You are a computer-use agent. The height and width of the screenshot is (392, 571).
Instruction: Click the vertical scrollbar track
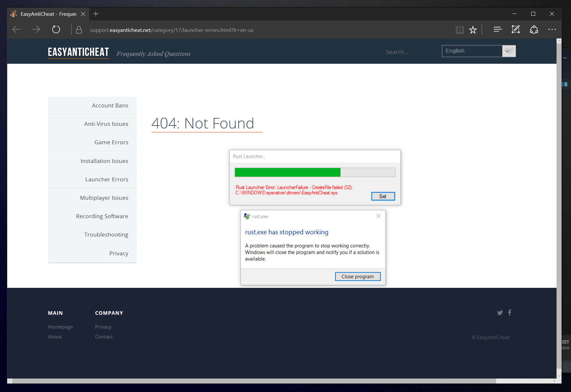coord(559,206)
